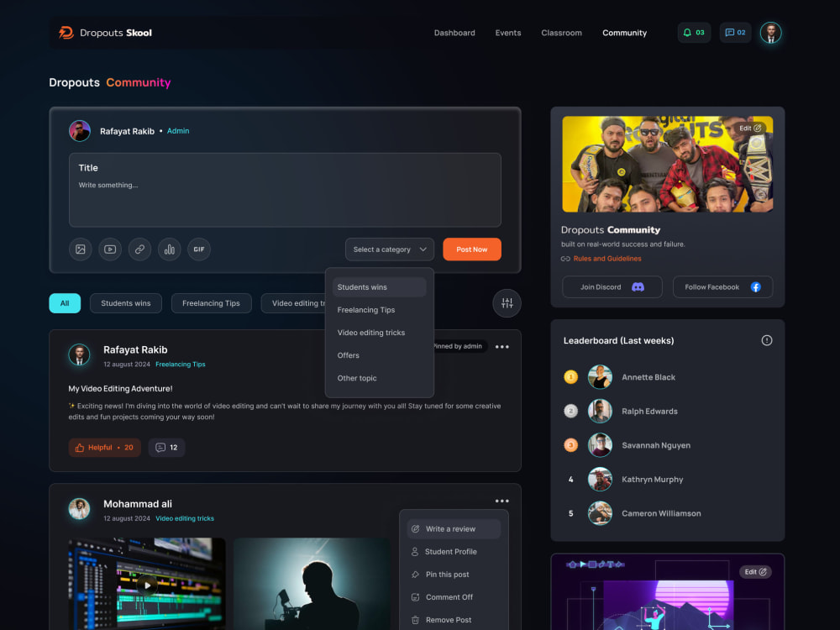Click the leaderboard info icon
This screenshot has height=630, width=840.
[x=767, y=340]
